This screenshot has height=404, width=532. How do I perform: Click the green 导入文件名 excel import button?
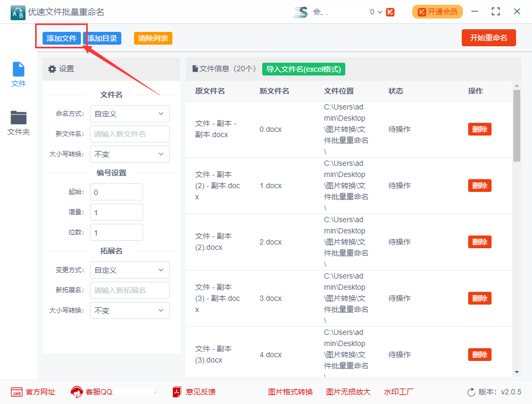[303, 69]
